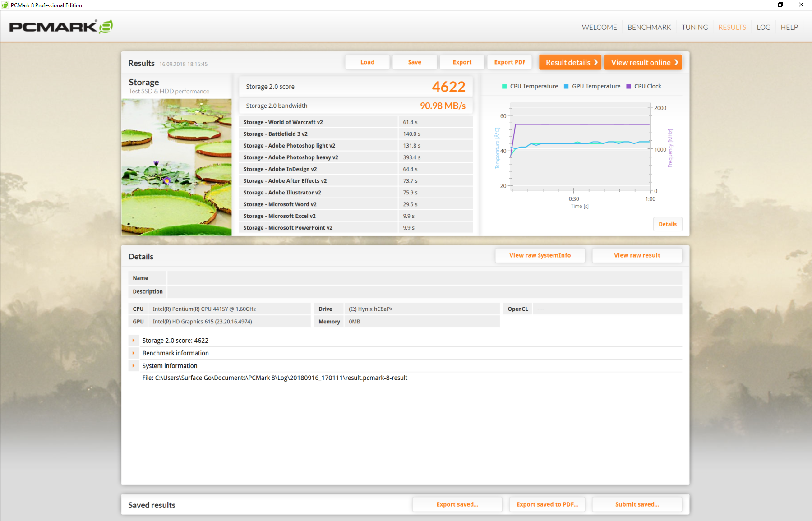Submit saved results
Image resolution: width=812 pixels, height=521 pixels.
point(637,504)
